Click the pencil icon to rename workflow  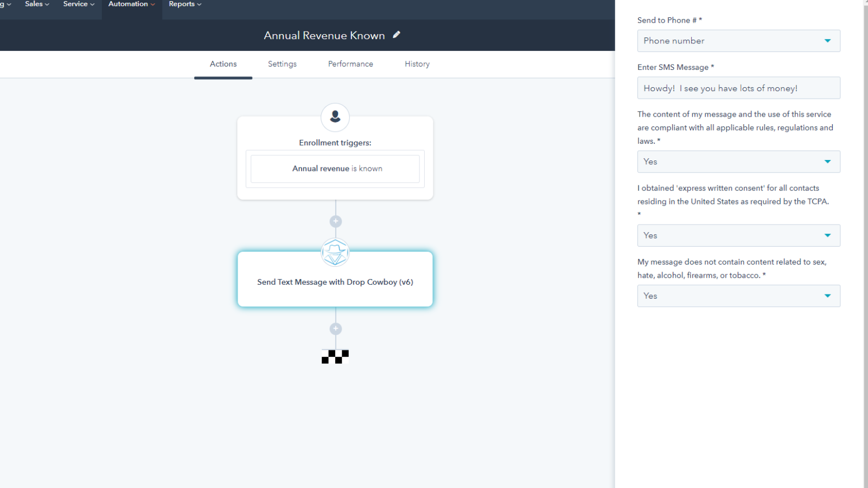397,35
